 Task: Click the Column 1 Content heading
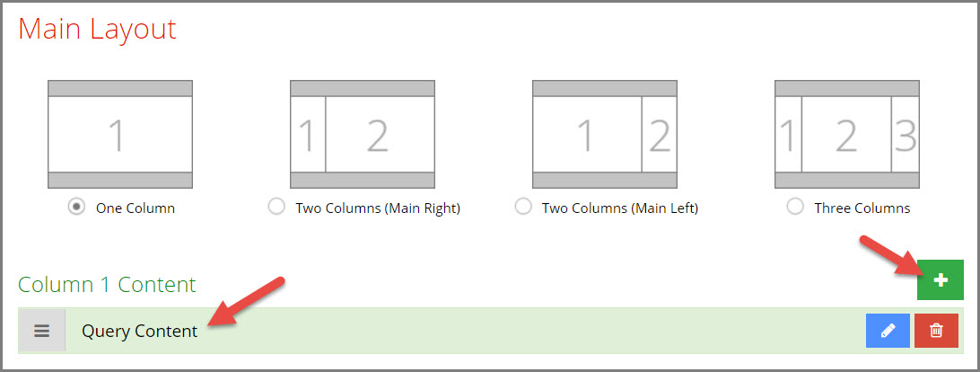click(x=107, y=284)
